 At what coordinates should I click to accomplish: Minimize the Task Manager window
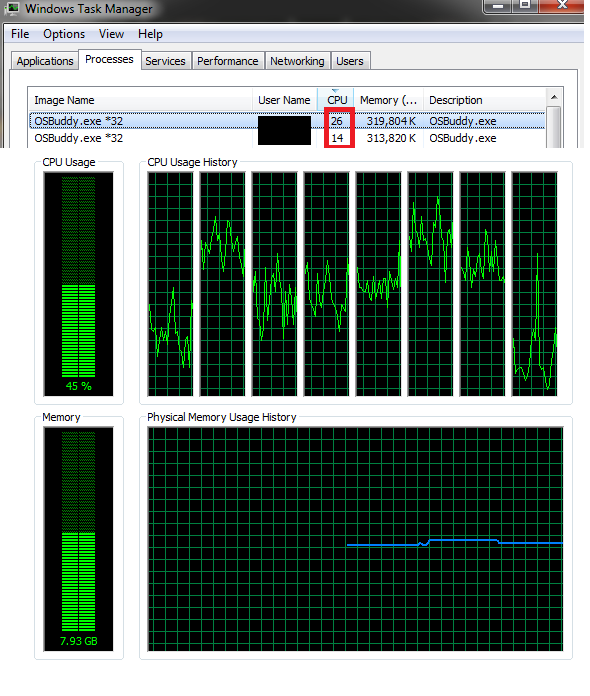point(498,6)
